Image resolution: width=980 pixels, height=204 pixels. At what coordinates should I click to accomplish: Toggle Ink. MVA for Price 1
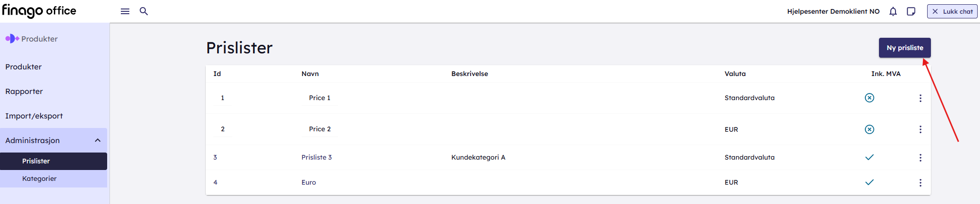coord(869,98)
